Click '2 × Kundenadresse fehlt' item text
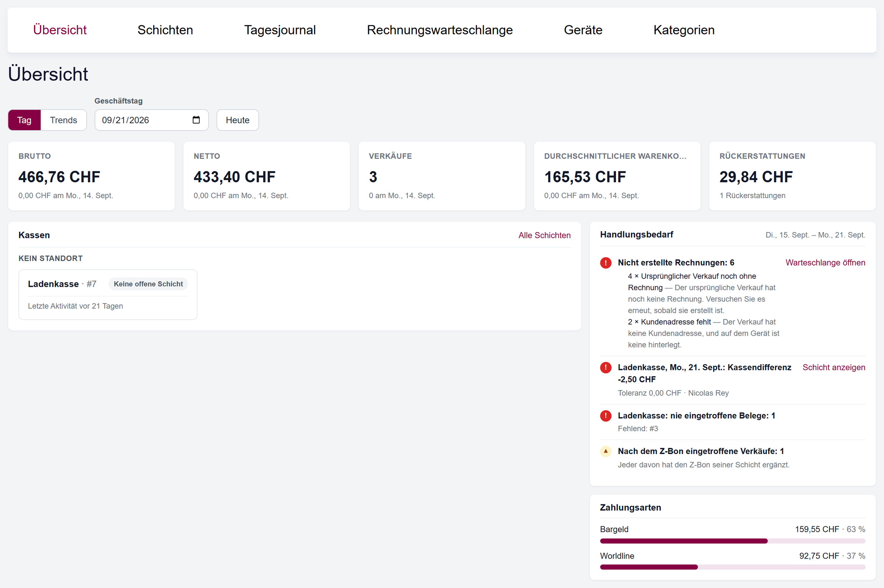The width and height of the screenshot is (884, 588). coord(669,322)
